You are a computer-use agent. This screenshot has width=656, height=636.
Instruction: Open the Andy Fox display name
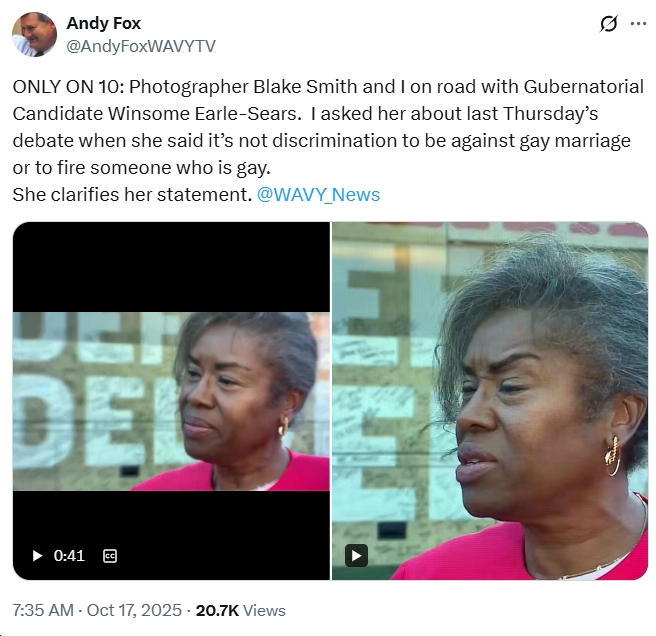pyautogui.click(x=103, y=23)
